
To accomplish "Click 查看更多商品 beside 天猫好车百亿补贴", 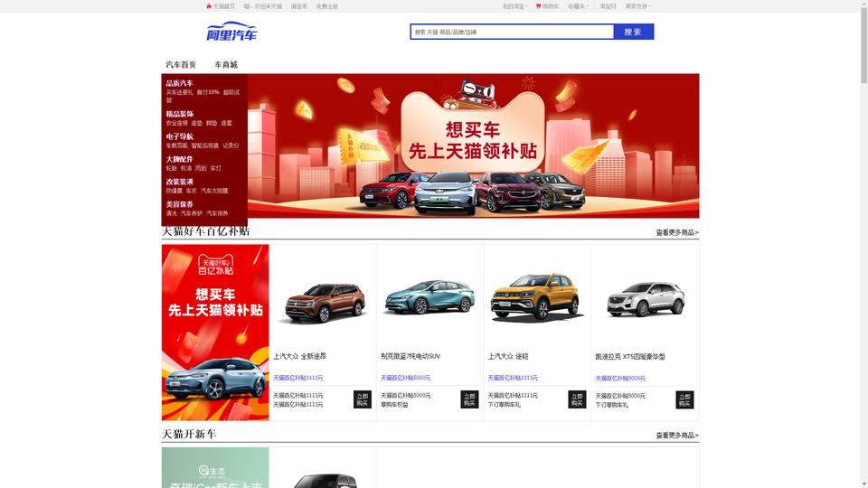I will coord(677,232).
